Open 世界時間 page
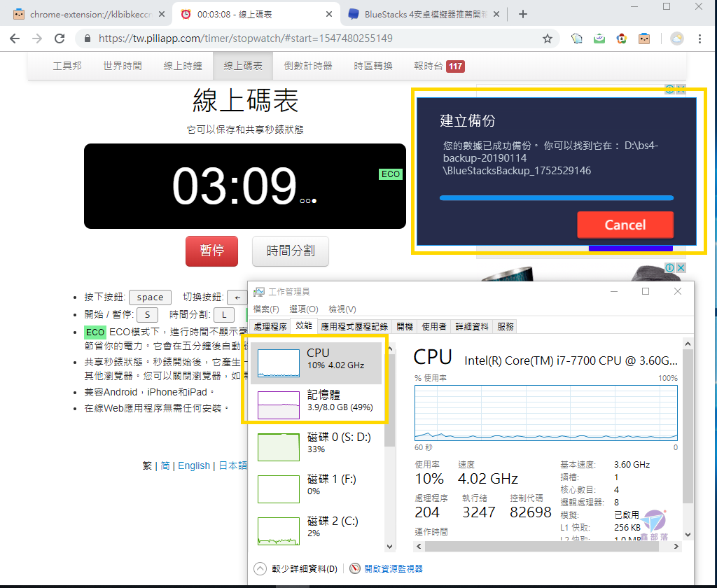 click(x=123, y=66)
